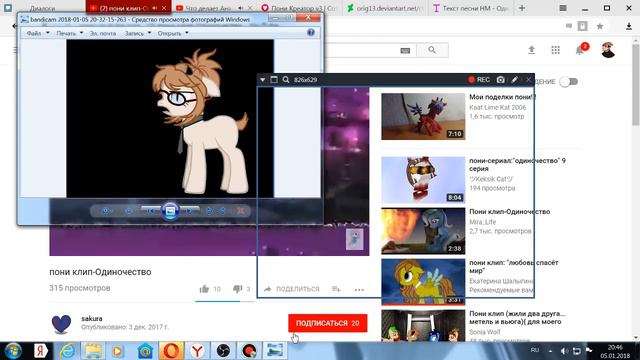640x360 pixels.
Task: Click the red ПОДПИСАТЬСЯ subscribe button
Action: (327, 323)
